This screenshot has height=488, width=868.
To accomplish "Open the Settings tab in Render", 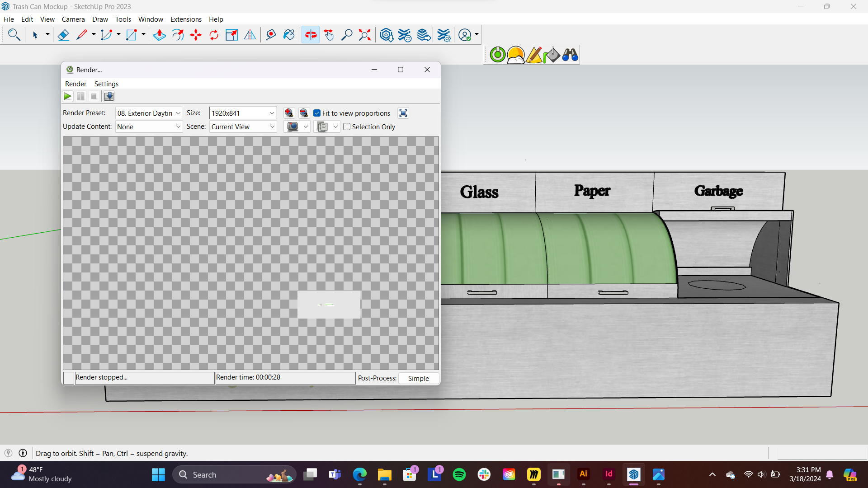I will click(x=106, y=84).
